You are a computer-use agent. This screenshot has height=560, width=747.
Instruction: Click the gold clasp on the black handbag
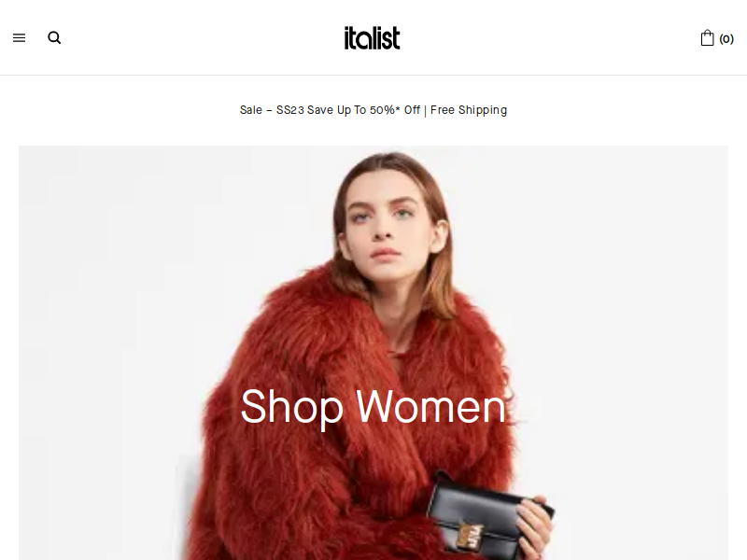[x=471, y=535]
